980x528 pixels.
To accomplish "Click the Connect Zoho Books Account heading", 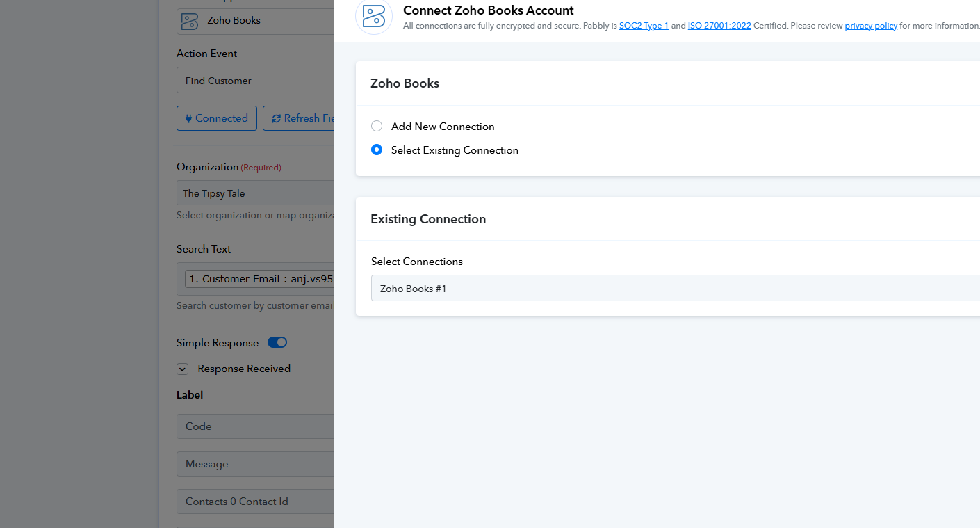I will click(489, 10).
